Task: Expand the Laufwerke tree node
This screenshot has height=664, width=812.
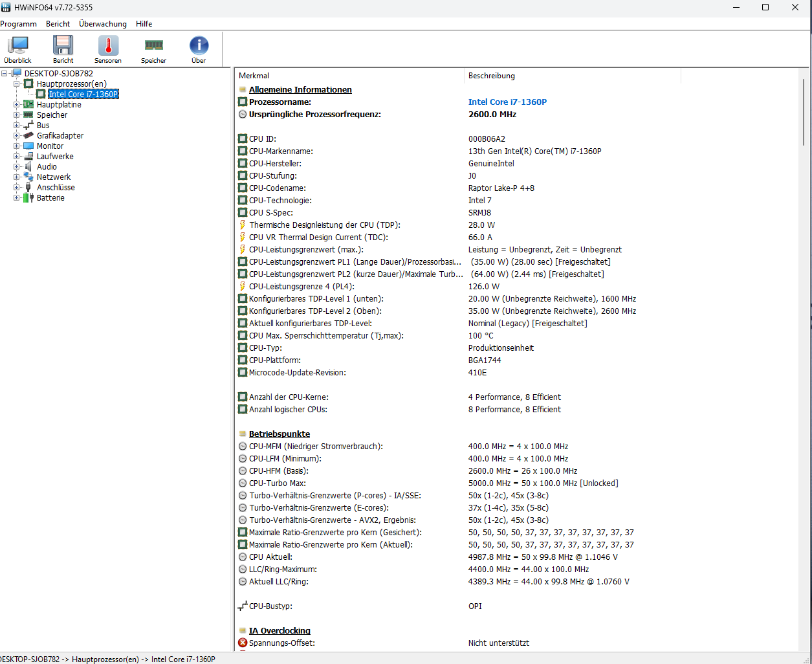Action: click(x=17, y=157)
